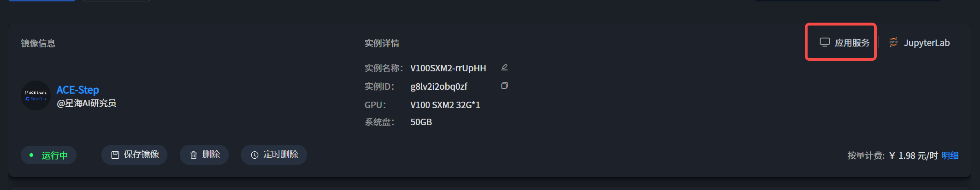Click the 运行中 status badge text
The width and height of the screenshot is (980, 190).
coord(55,155)
